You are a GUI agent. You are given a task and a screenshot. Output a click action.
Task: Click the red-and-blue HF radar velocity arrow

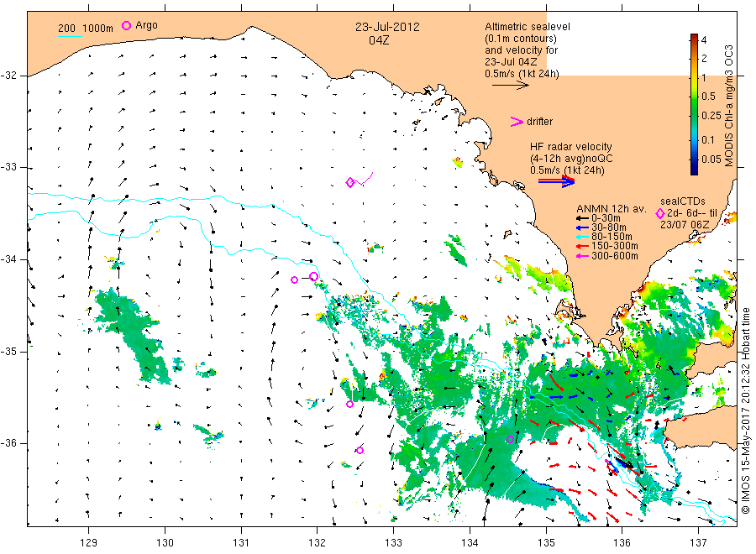556,181
